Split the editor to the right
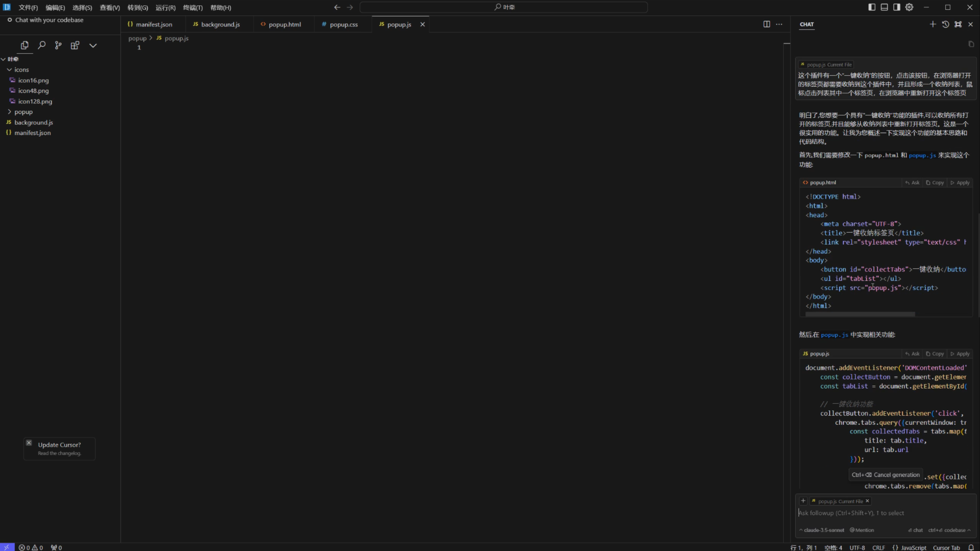This screenshot has height=551, width=980. tap(767, 24)
